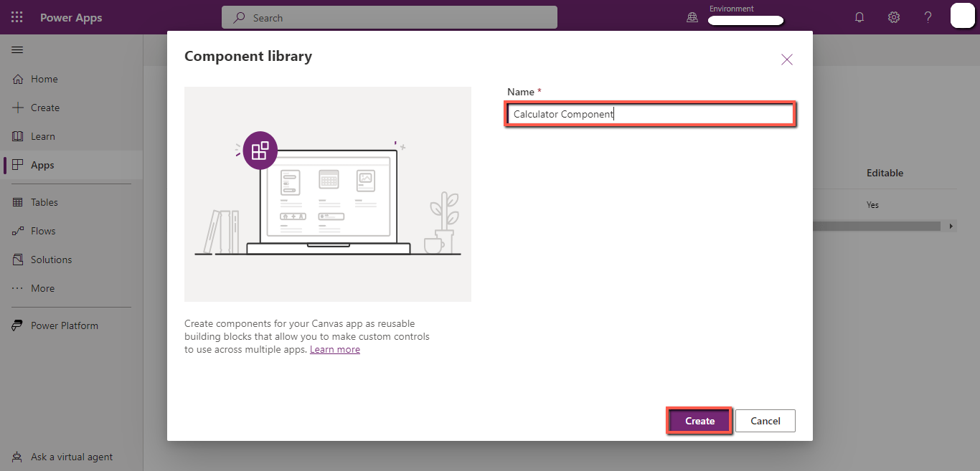Open the settings gear icon
The height and width of the screenshot is (471, 980).
coord(894,17)
